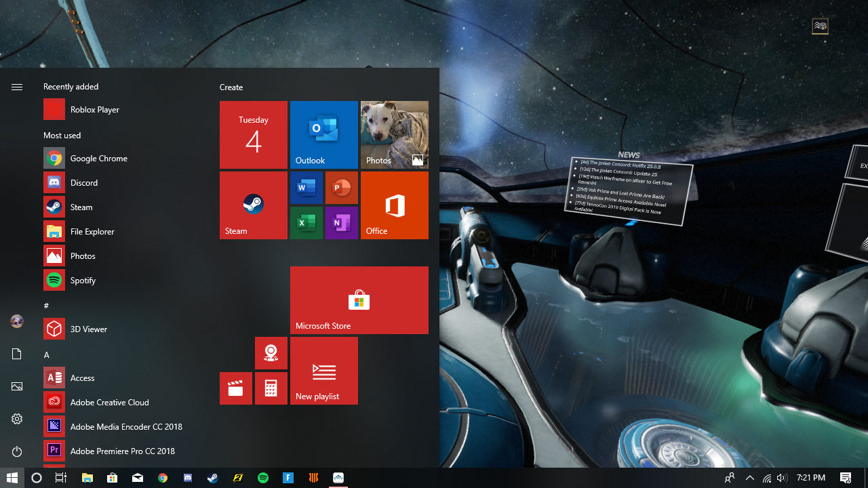Image resolution: width=868 pixels, height=488 pixels.
Task: Click the Create tile group title
Action: click(x=231, y=87)
